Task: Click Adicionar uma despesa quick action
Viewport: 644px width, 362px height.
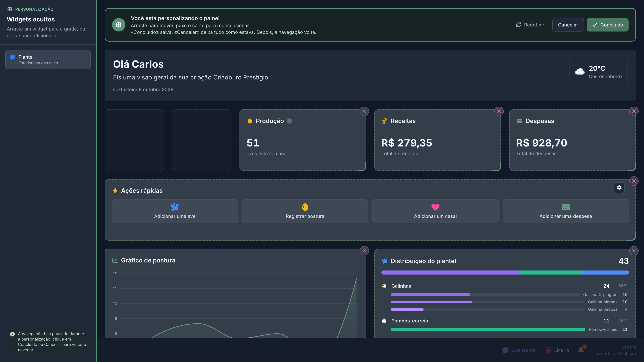Action: 566,211
